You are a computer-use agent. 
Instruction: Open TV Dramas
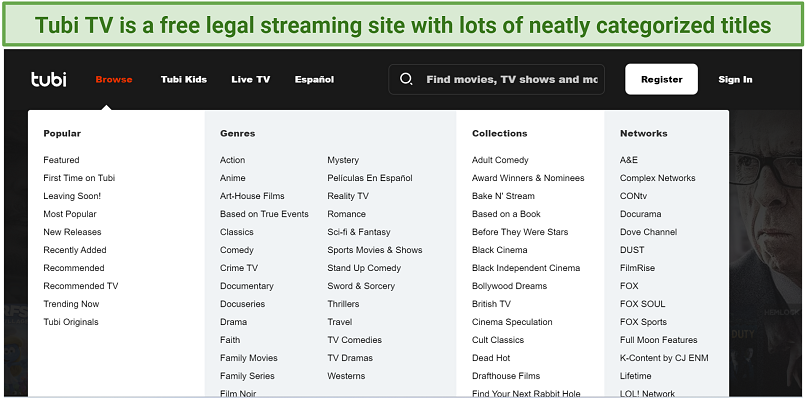point(350,358)
